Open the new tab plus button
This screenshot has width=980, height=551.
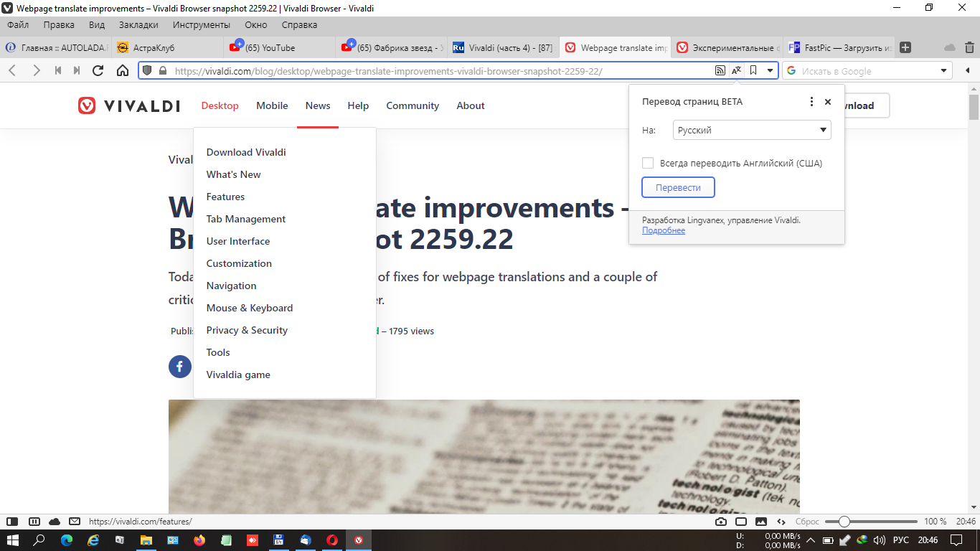pyautogui.click(x=905, y=47)
